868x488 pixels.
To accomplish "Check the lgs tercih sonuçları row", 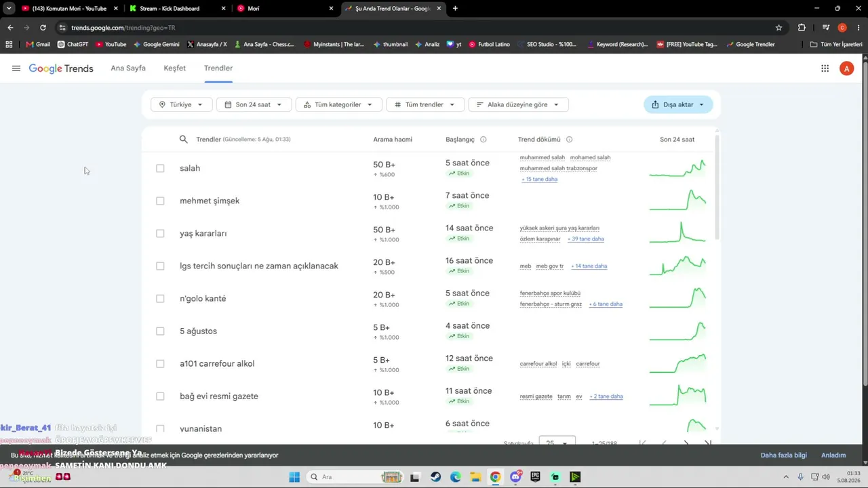I will (160, 266).
